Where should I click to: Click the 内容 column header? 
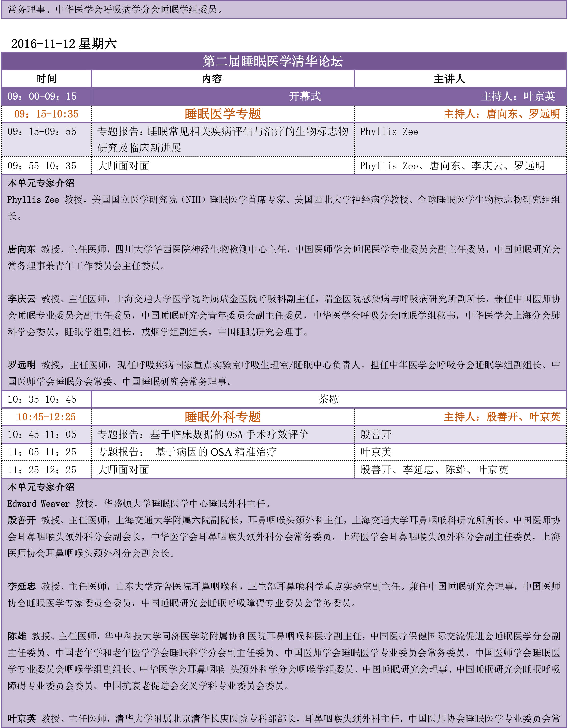[x=212, y=79]
